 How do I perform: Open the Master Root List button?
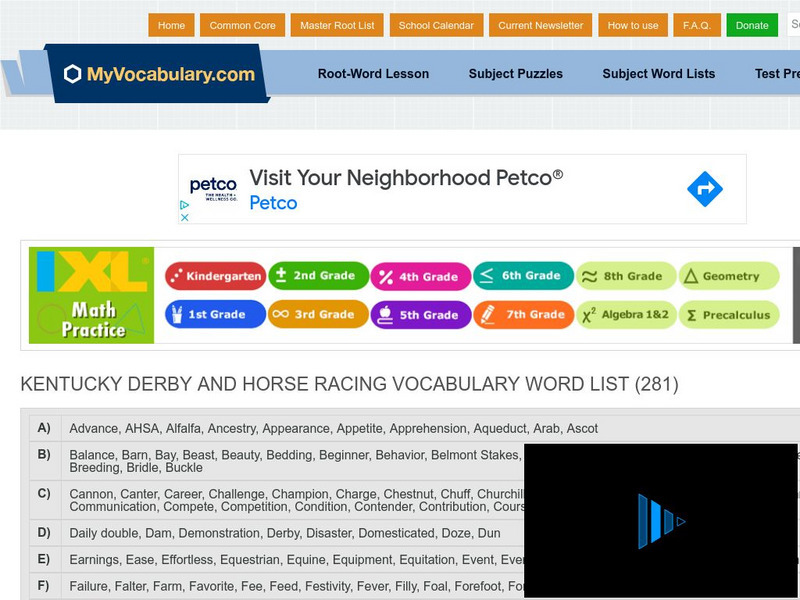point(337,26)
